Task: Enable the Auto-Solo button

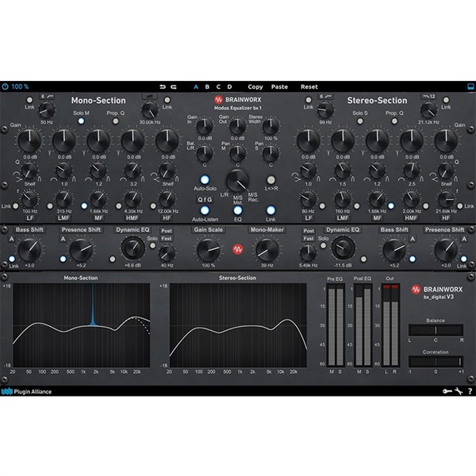Action: click(x=204, y=180)
